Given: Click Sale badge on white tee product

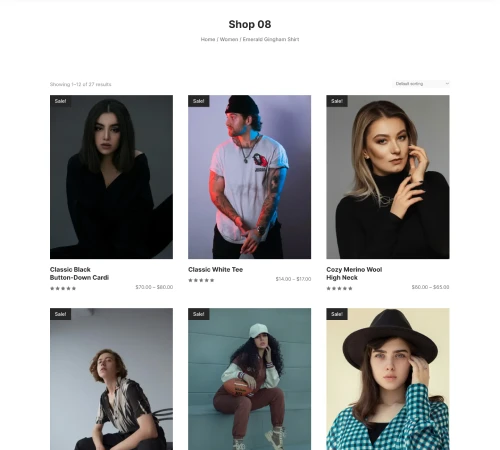Looking at the screenshot, I should pos(198,101).
